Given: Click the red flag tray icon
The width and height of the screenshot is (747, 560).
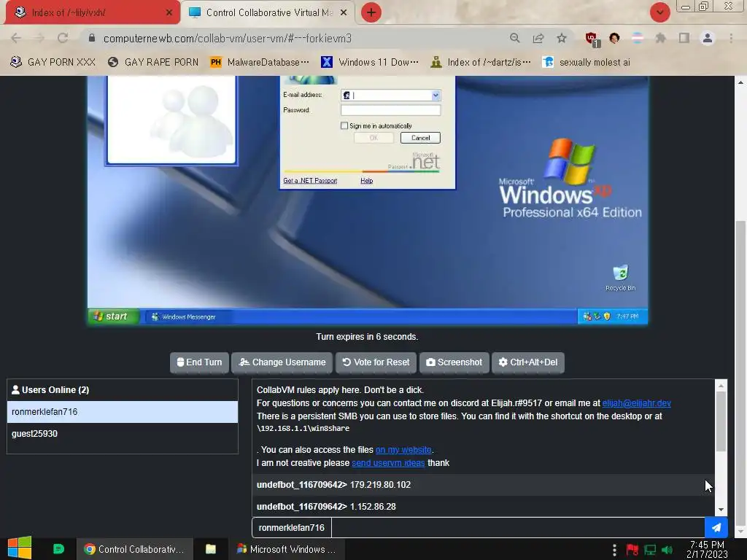Looking at the screenshot, I should [x=632, y=550].
